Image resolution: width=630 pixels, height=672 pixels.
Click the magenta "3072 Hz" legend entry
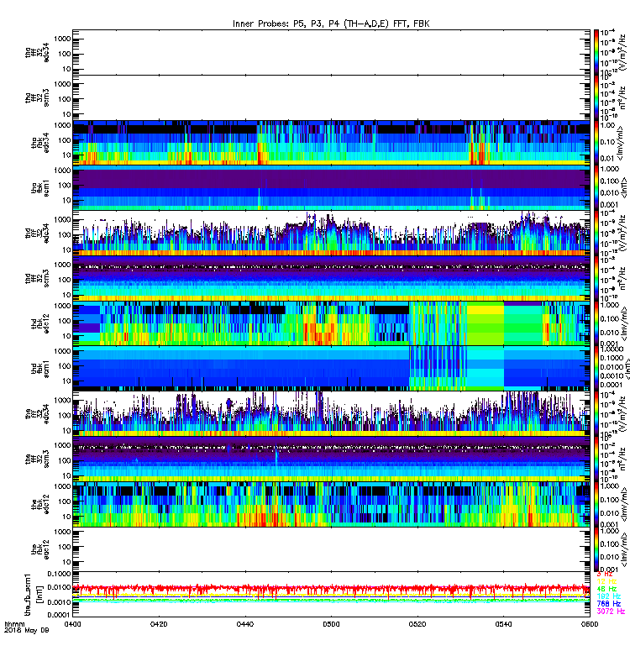[611, 612]
